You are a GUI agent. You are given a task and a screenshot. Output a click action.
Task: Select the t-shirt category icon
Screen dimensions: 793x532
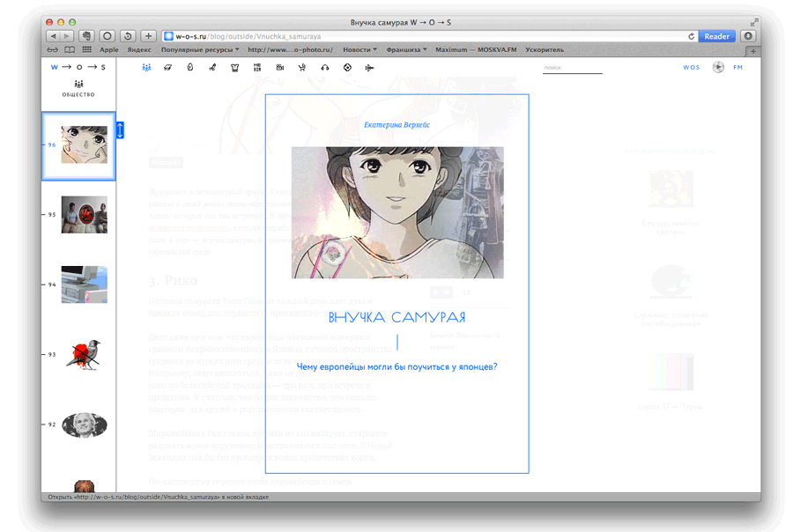tap(234, 68)
